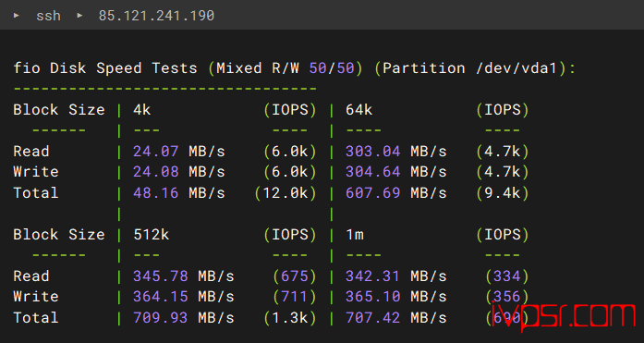Select 64k read value 303.04 MB/s
This screenshot has height=343, width=644.
(x=396, y=152)
